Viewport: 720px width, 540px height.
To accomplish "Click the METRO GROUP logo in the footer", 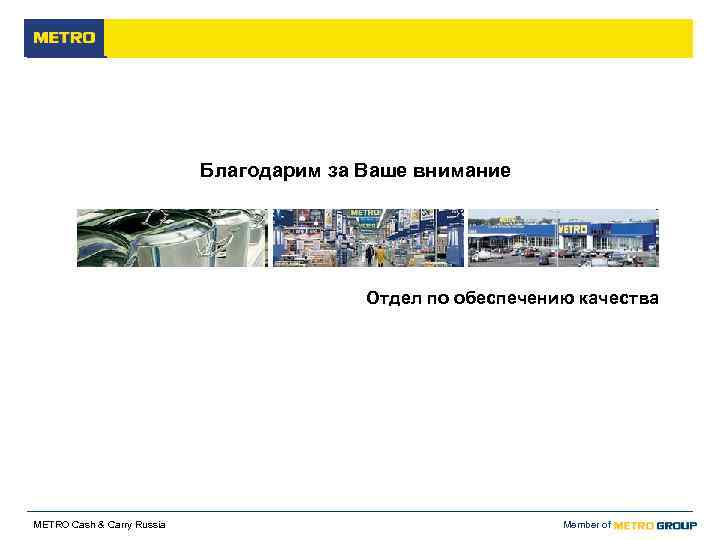I will click(x=655, y=525).
